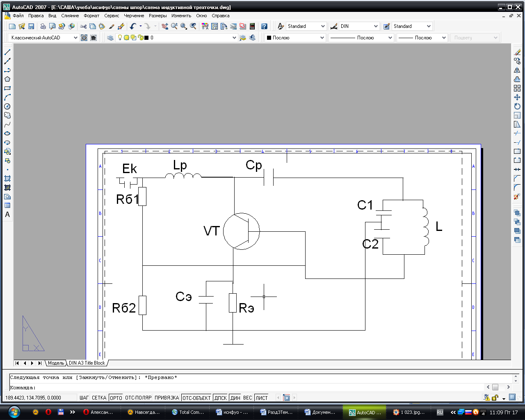Toggle ДИН dynamic input
The image size is (525, 420).
point(235,398)
